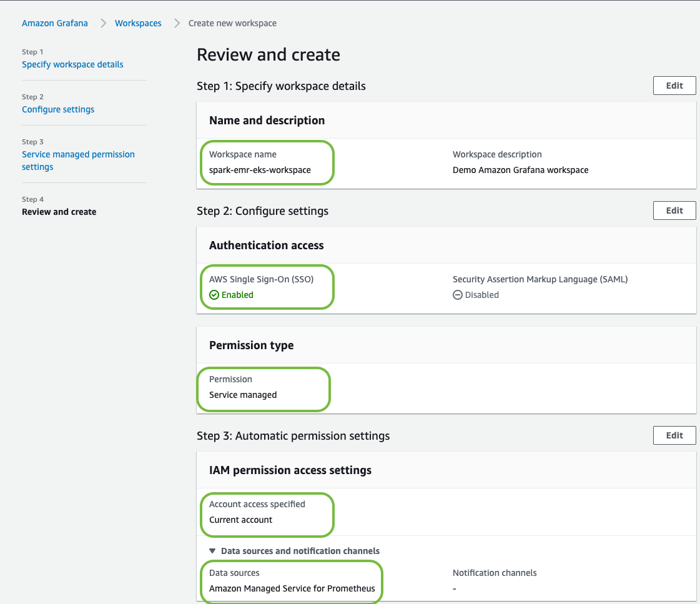Click the Current account access value
Screen dimensions: 700x604
[240, 520]
